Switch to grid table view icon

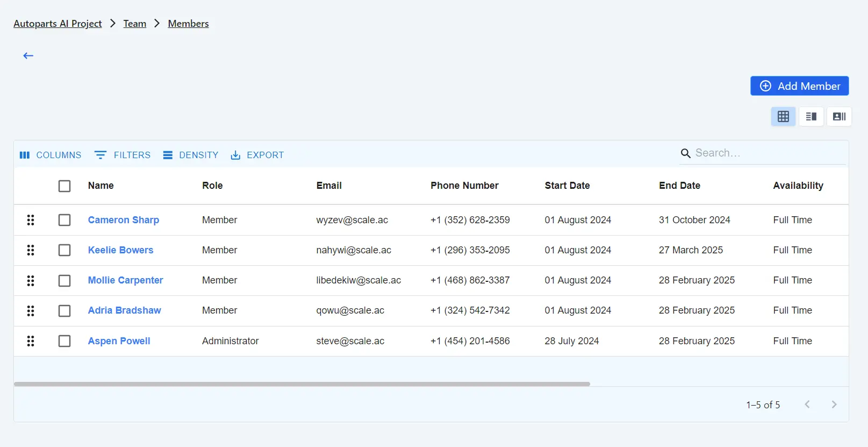coord(783,116)
